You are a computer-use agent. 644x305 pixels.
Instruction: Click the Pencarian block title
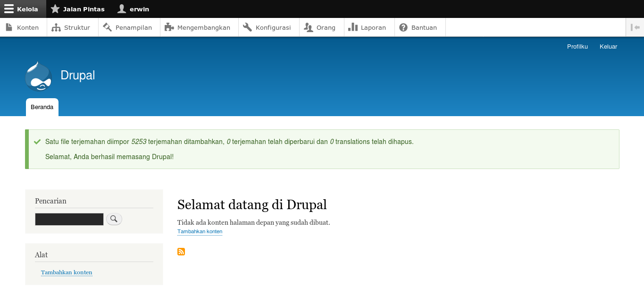[50, 201]
